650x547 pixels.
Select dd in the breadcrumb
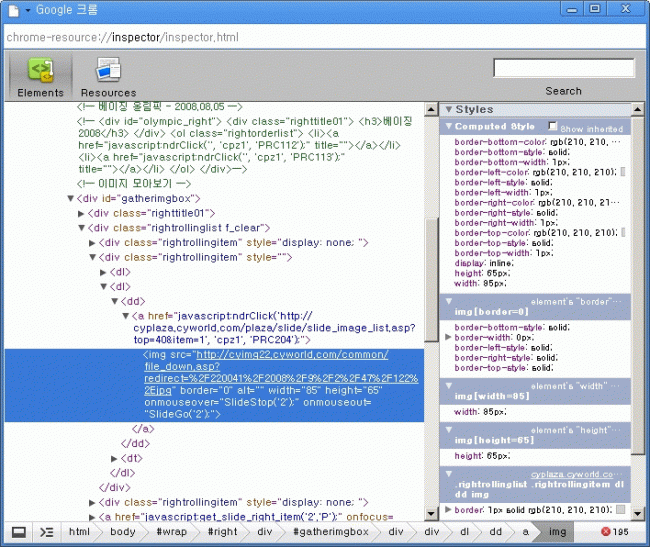[495, 532]
